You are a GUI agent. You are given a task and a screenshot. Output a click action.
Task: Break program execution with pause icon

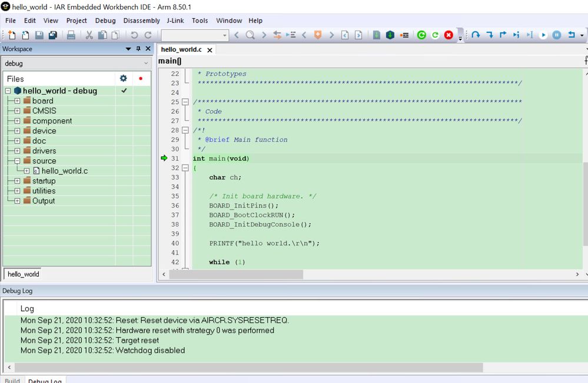[x=557, y=35]
